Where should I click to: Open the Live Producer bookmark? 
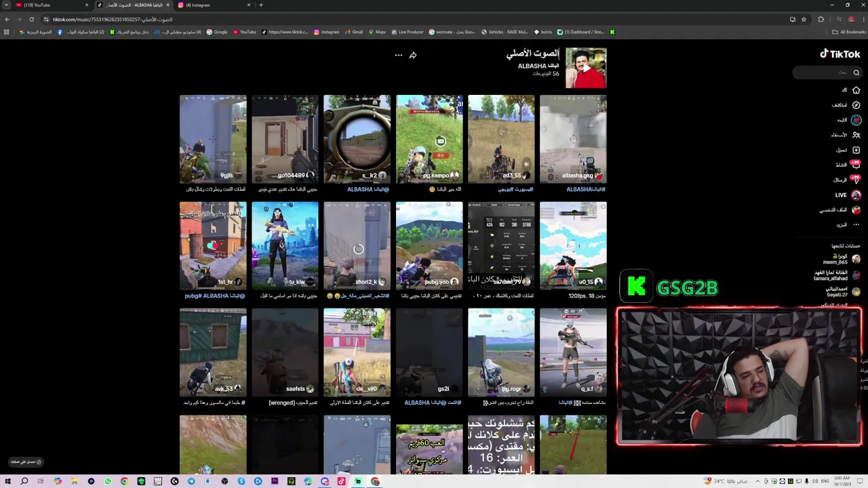pyautogui.click(x=407, y=32)
